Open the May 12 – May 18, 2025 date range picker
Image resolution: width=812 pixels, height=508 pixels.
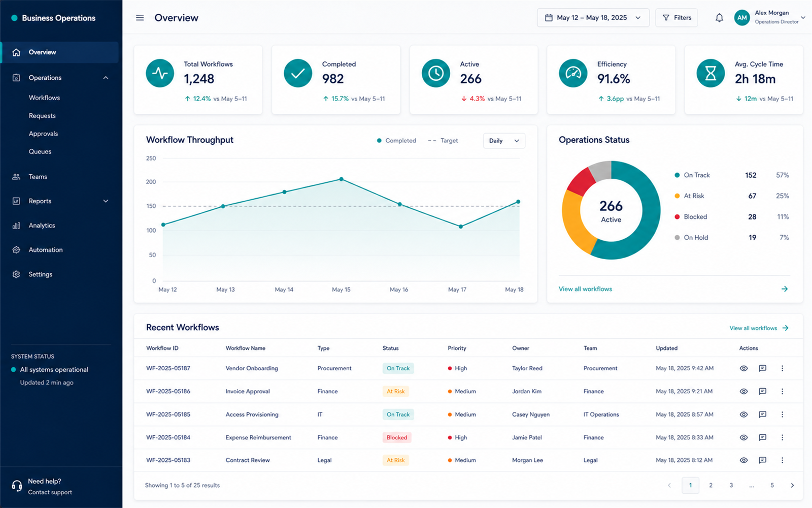tap(593, 18)
